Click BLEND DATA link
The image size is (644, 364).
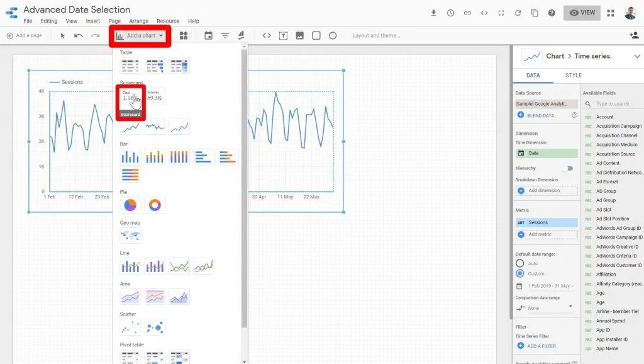click(540, 115)
